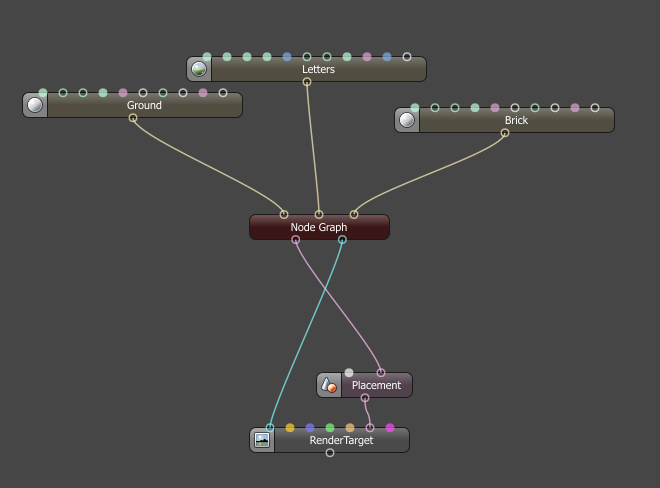Select the RenderTarget node
The width and height of the screenshot is (660, 488).
click(x=329, y=440)
